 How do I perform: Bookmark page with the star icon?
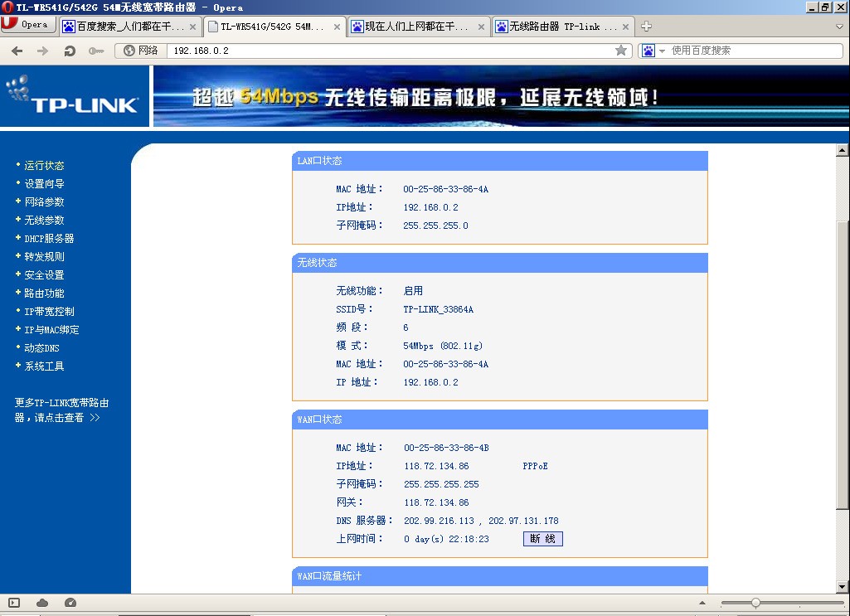pos(620,51)
